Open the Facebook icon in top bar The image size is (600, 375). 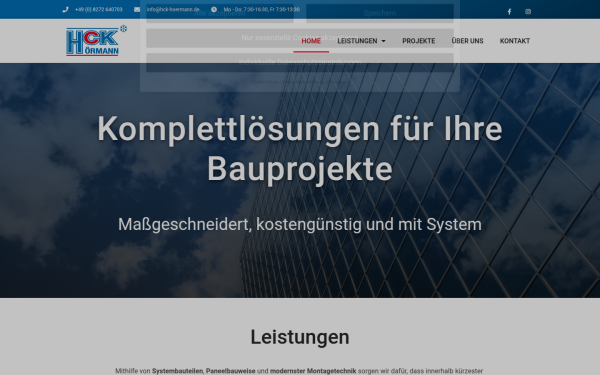pos(509,11)
